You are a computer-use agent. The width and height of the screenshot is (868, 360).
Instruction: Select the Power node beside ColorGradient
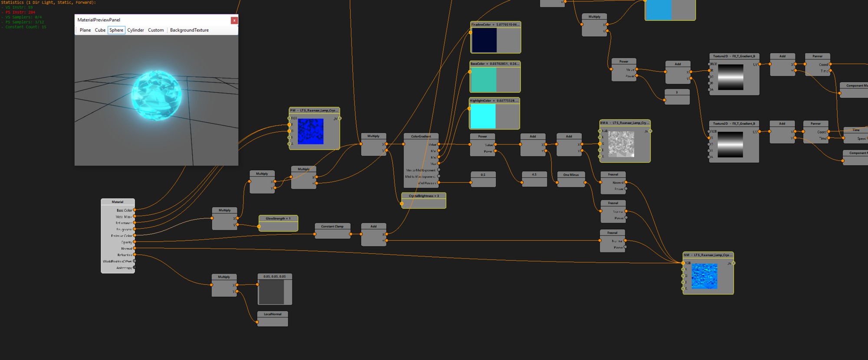(x=483, y=145)
